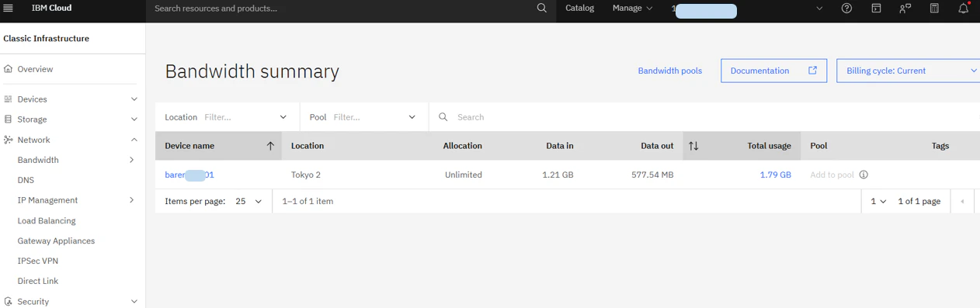The height and width of the screenshot is (308, 980).
Task: Click the external link icon on Documentation
Action: coord(813,71)
